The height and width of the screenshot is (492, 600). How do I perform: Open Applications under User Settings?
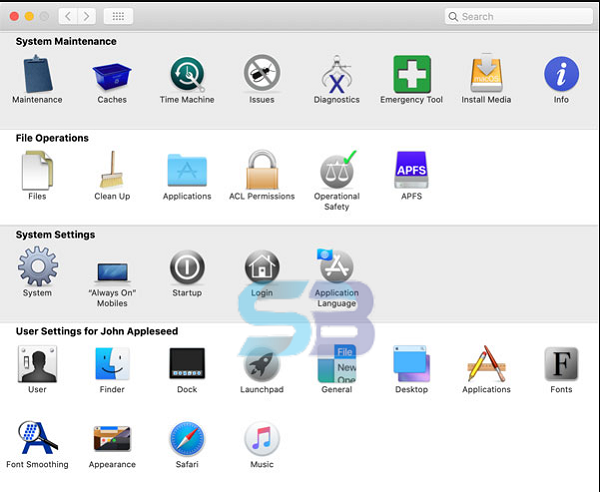[486, 363]
